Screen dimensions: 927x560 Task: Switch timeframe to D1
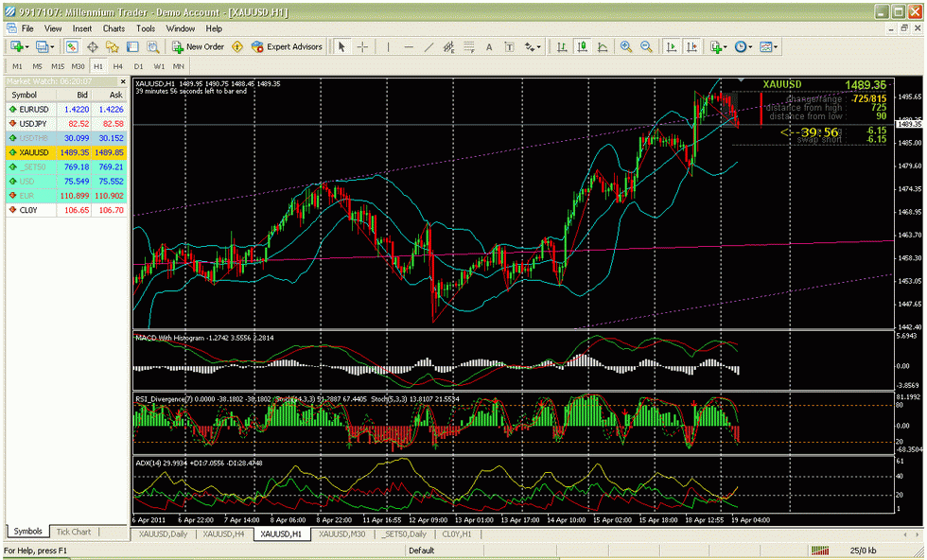[138, 66]
